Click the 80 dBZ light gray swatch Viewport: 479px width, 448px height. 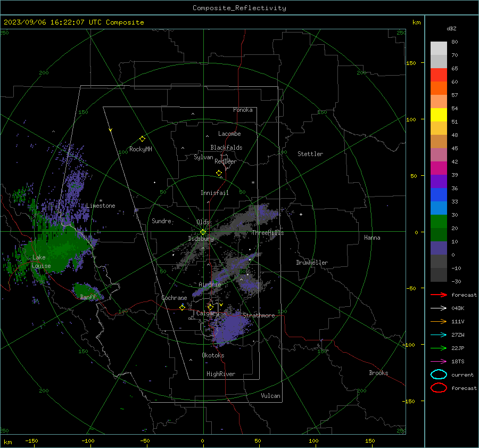pos(439,48)
